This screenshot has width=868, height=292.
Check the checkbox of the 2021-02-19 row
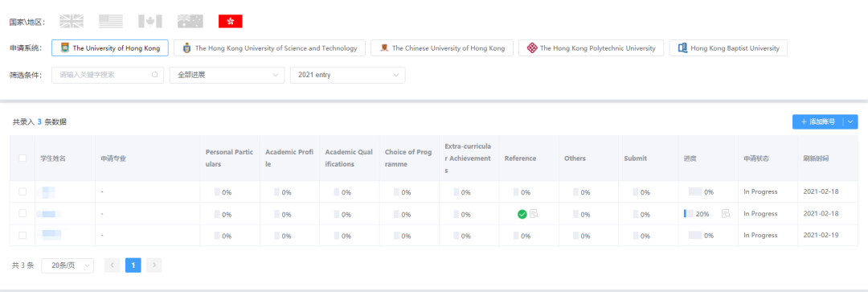[23, 235]
